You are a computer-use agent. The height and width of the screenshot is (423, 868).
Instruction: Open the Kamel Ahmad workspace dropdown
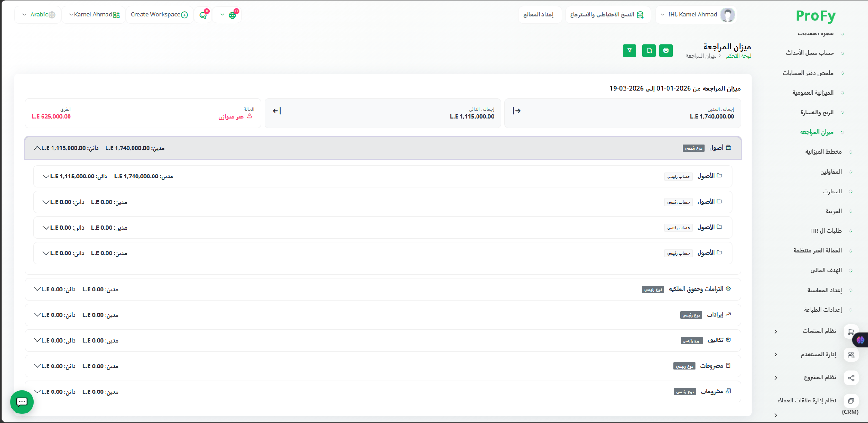pos(94,15)
